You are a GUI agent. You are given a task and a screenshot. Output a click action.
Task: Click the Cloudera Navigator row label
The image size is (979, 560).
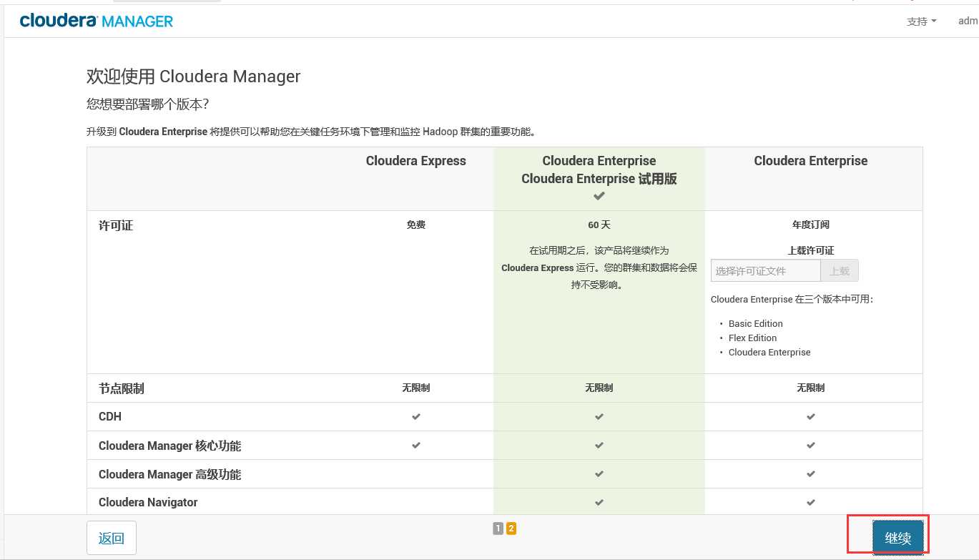(148, 502)
